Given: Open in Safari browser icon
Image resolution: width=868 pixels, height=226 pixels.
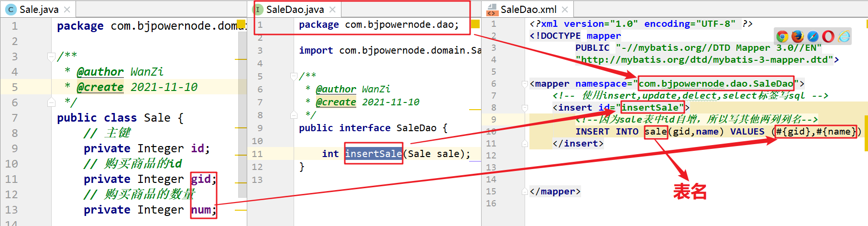Looking at the screenshot, I should [813, 36].
